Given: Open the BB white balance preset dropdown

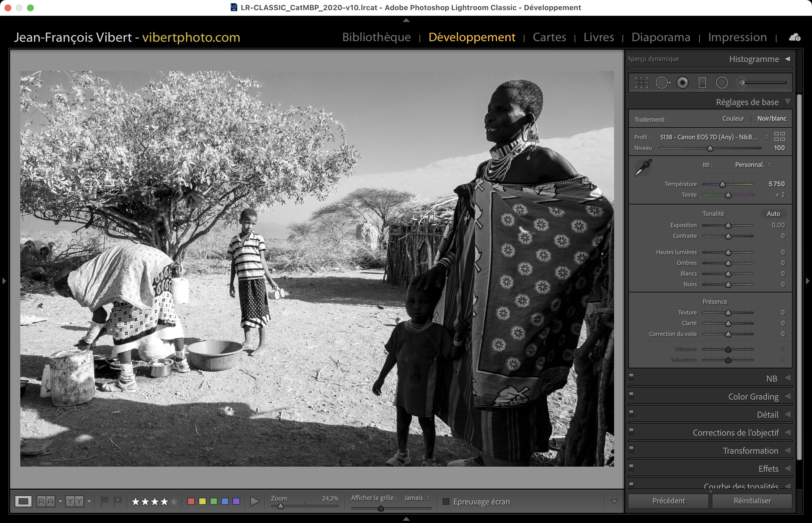Looking at the screenshot, I should pos(753,165).
